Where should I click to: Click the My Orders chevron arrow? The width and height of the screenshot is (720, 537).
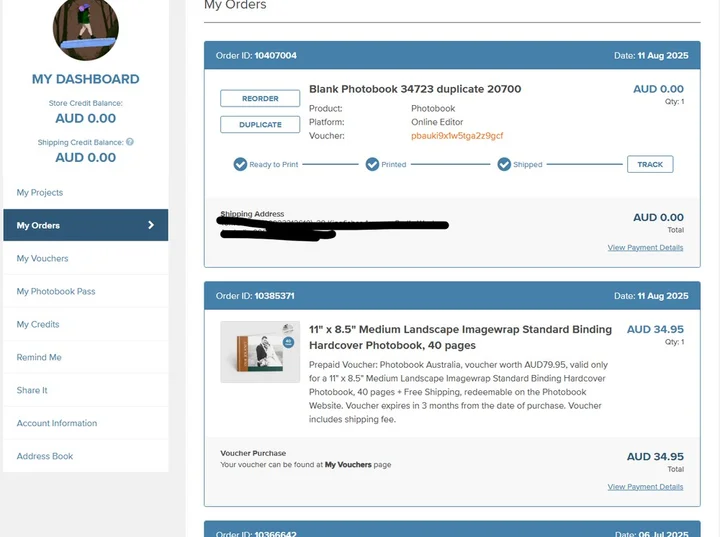coord(151,225)
